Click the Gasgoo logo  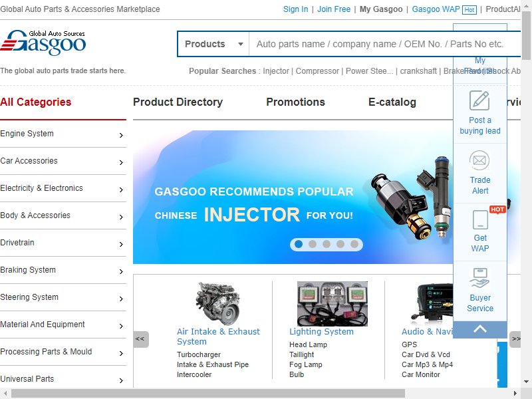coord(43,43)
